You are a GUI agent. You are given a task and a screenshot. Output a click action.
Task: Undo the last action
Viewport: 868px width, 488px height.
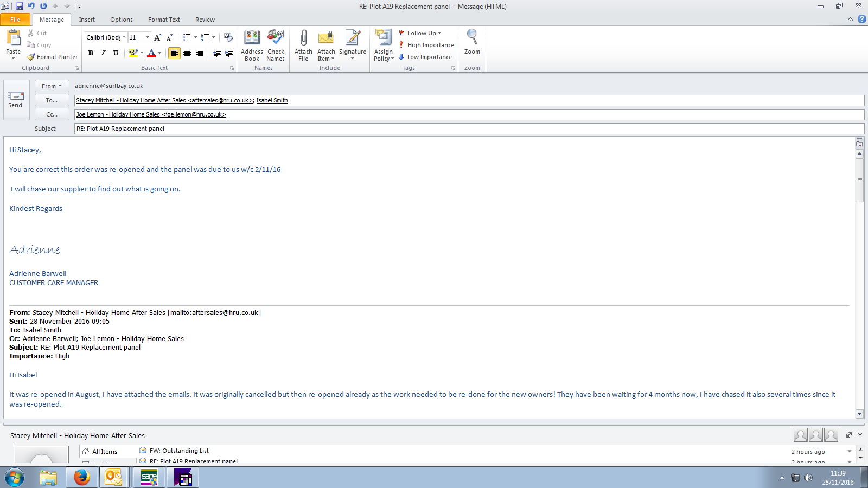point(31,6)
